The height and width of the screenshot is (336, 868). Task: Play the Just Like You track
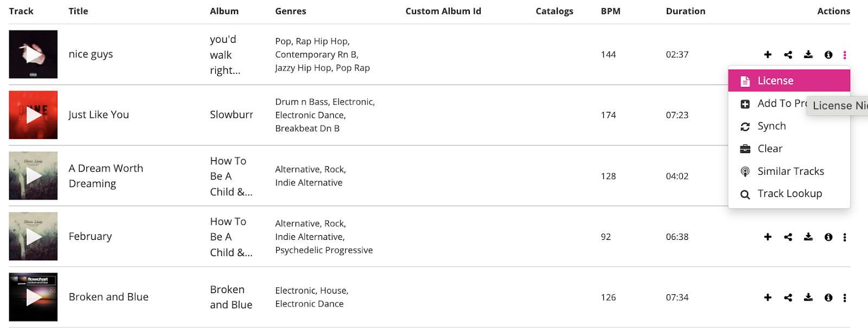tap(33, 115)
